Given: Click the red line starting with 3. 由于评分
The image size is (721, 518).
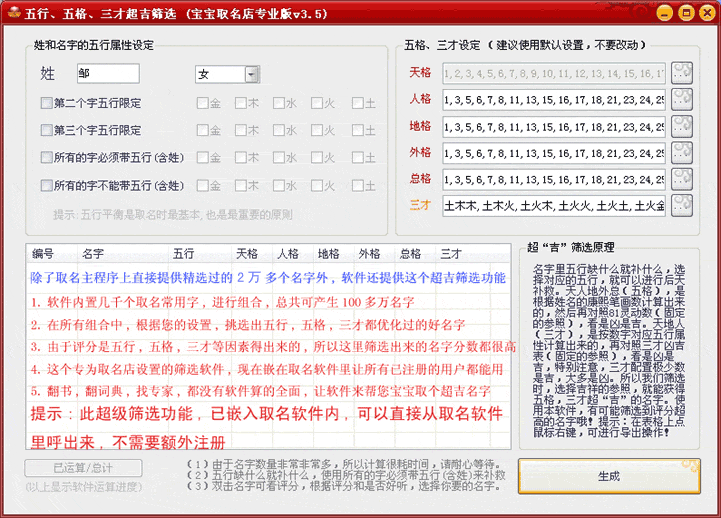Looking at the screenshot, I should 273,347.
